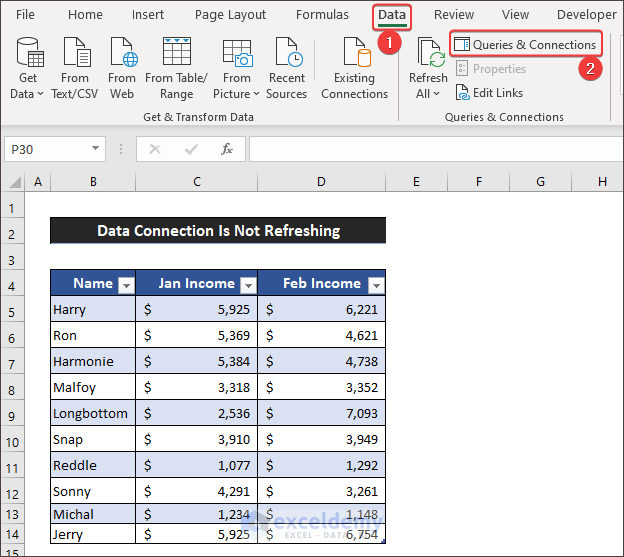Switch to the Formulas tab
The image size is (624, 557).
click(322, 15)
